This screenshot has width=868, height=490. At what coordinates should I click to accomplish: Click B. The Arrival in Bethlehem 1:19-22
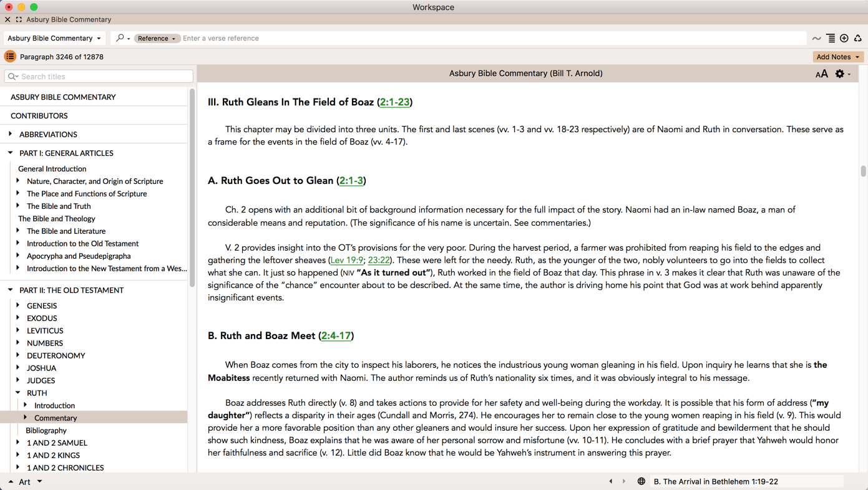point(716,482)
